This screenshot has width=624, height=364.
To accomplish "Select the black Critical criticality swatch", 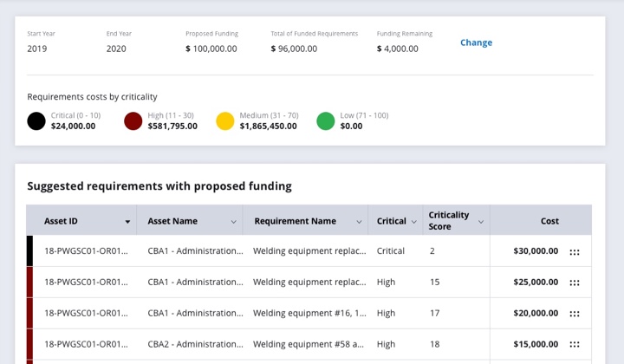I will (x=36, y=121).
